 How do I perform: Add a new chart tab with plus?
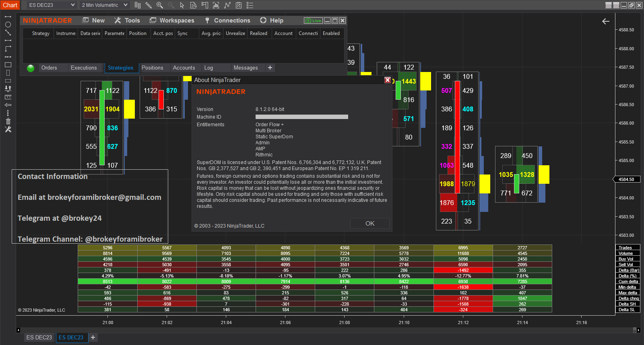(x=93, y=337)
